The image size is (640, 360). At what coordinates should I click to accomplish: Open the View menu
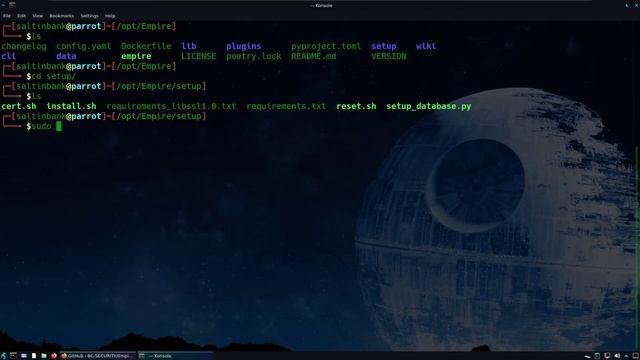point(38,16)
